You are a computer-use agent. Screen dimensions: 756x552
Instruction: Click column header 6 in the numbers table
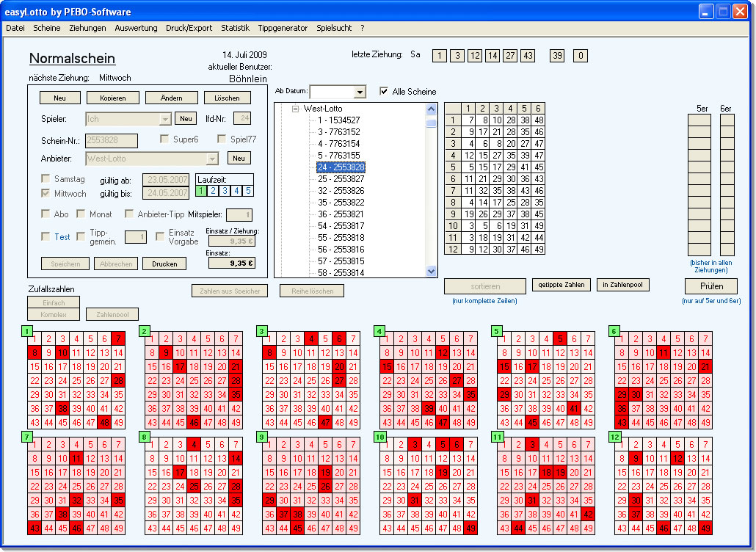point(538,108)
